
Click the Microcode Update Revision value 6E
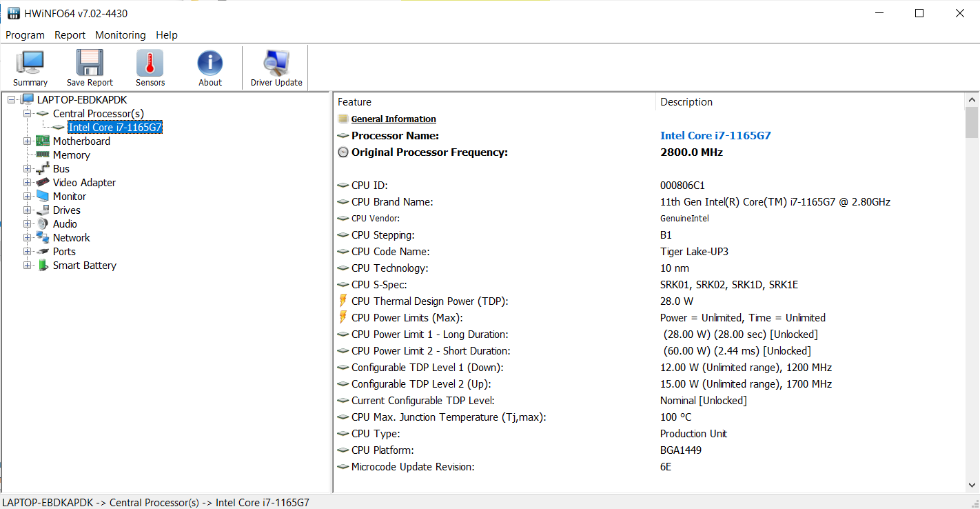(666, 467)
